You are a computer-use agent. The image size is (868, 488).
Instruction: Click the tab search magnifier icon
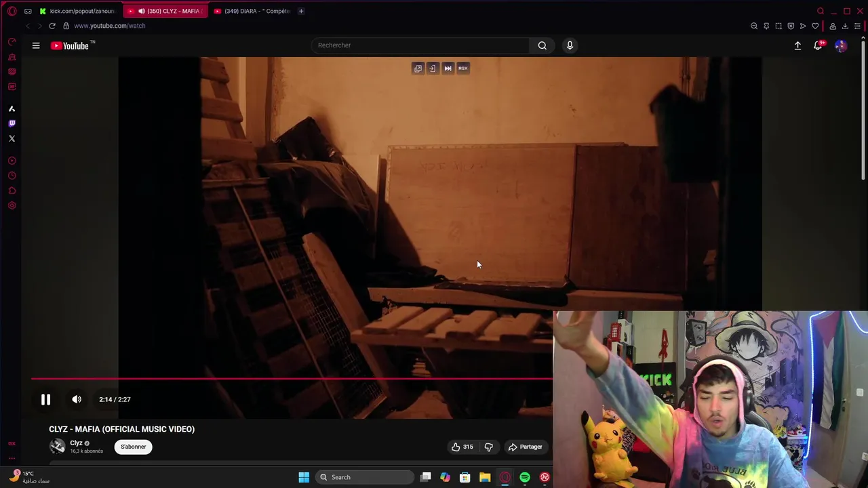[821, 11]
